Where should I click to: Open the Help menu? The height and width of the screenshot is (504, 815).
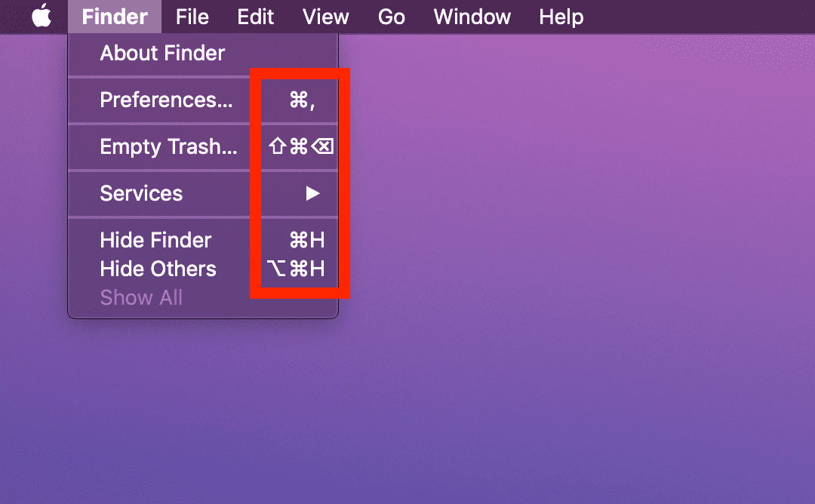(561, 17)
